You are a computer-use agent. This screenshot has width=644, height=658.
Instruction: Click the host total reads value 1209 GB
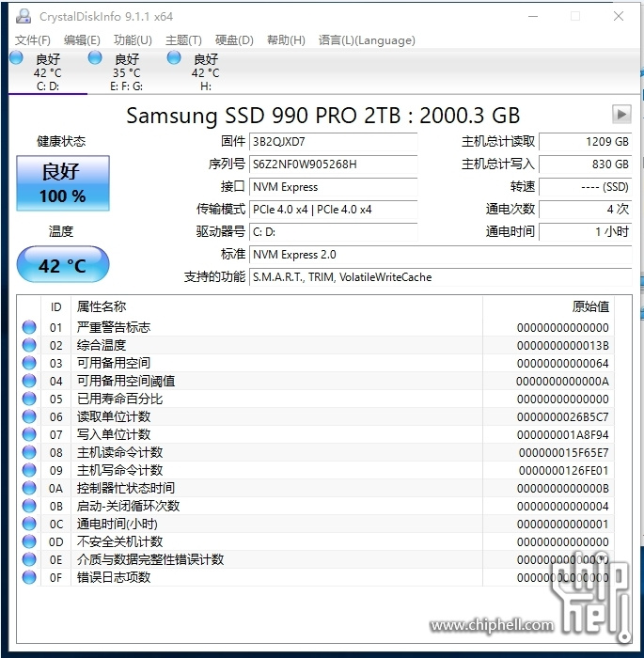(585, 142)
